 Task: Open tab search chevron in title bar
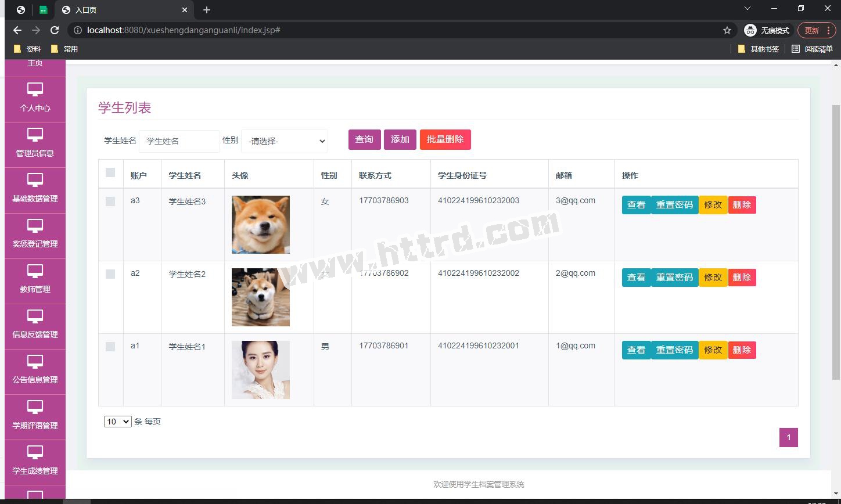tap(747, 9)
